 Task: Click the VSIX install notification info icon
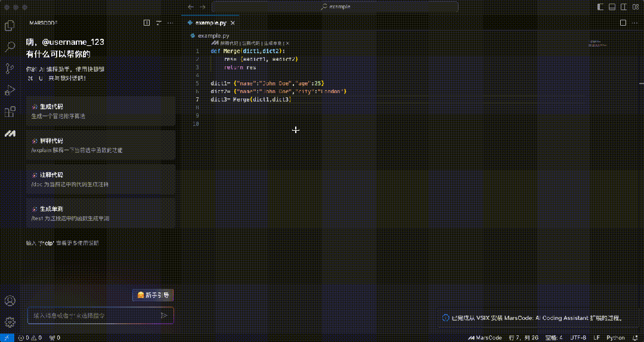445,318
